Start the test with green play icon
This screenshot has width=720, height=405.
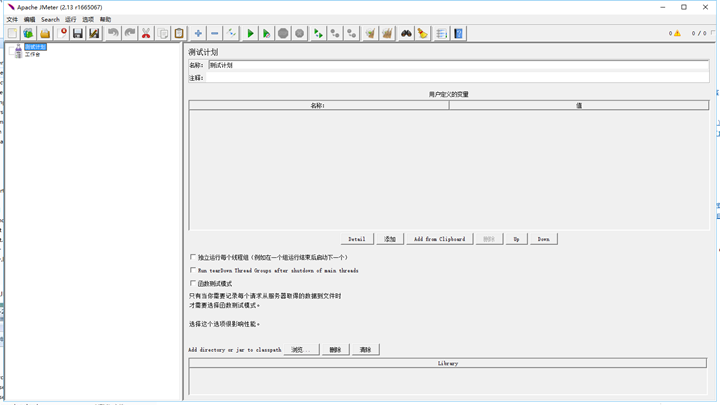coord(250,34)
